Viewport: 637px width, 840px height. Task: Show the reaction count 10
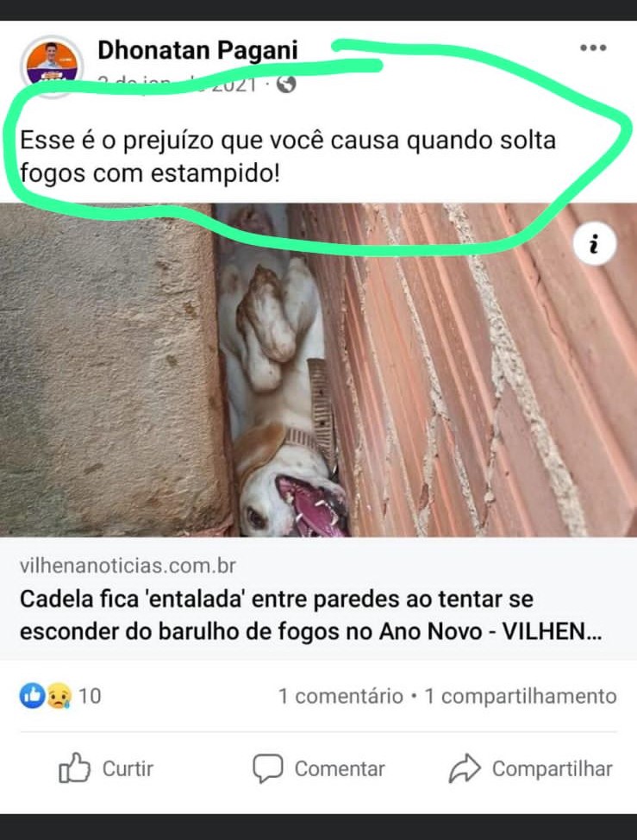(x=90, y=696)
